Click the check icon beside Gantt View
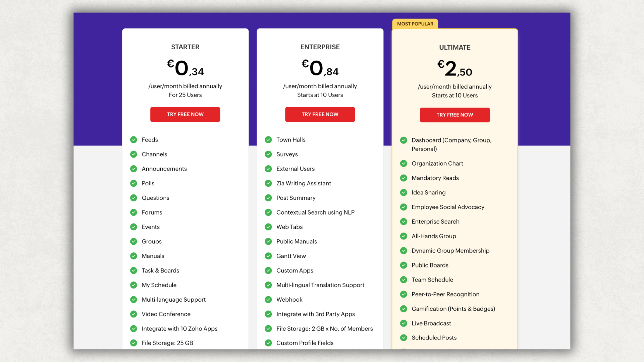This screenshot has width=644, height=362. 268,256
